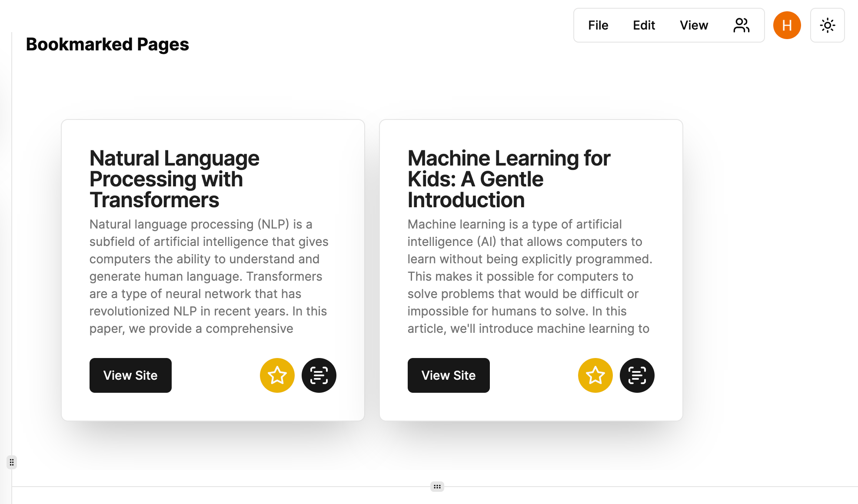Click the Bookmarked Pages heading

(107, 44)
